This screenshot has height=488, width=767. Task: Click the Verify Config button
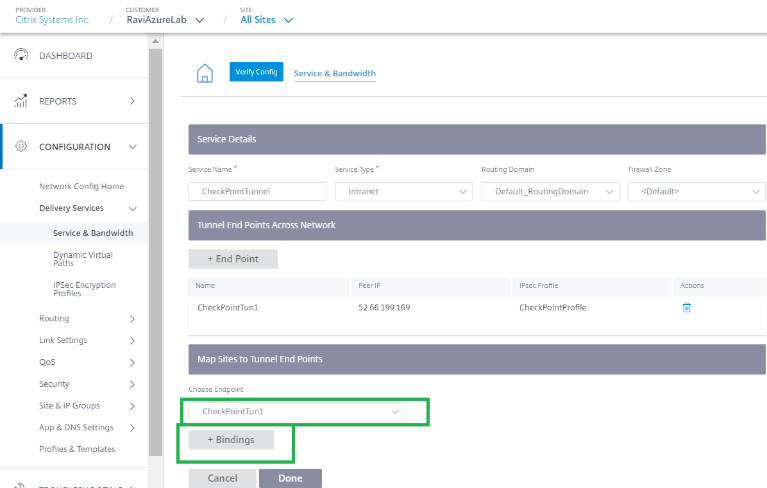click(x=256, y=72)
